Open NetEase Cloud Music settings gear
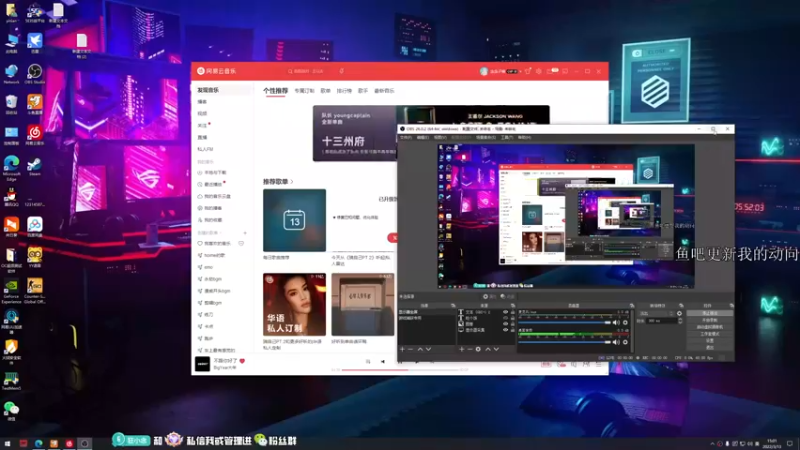The width and height of the screenshot is (800, 450). pyautogui.click(x=539, y=71)
